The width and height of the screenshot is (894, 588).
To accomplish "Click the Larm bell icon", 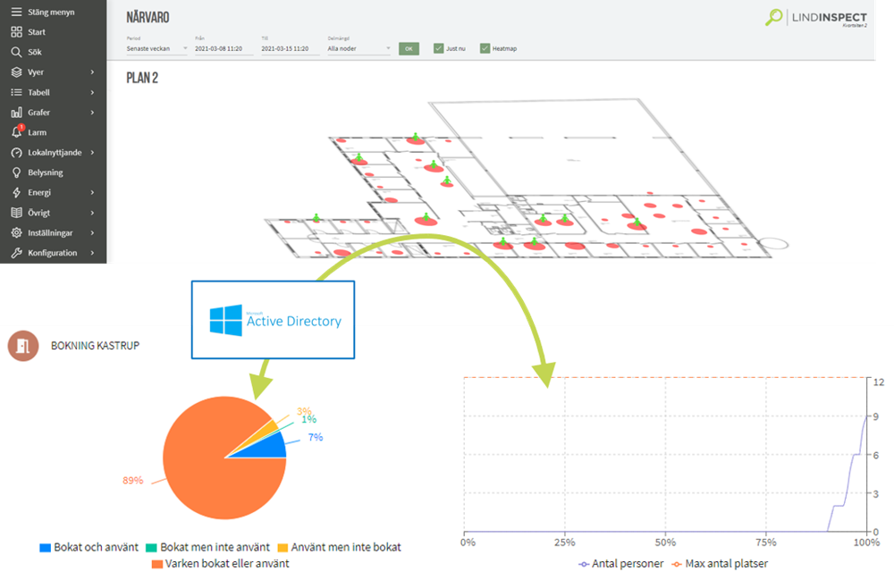I will point(17,132).
